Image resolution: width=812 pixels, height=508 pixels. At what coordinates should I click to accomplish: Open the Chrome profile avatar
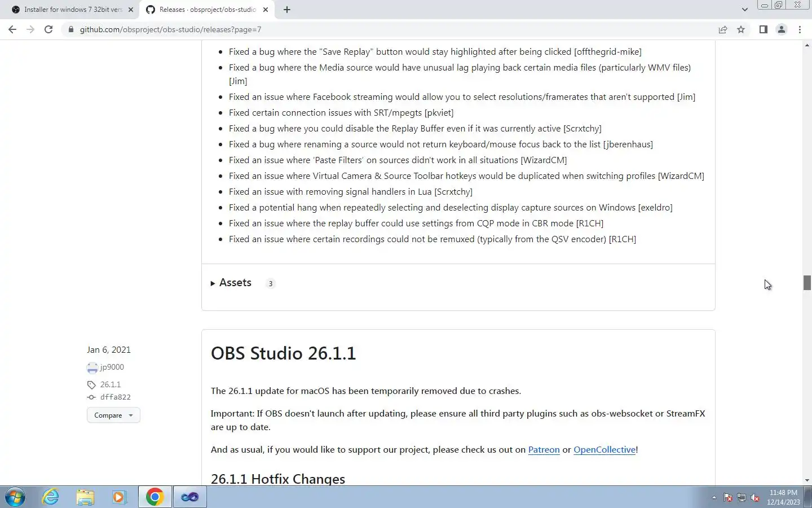[782, 29]
